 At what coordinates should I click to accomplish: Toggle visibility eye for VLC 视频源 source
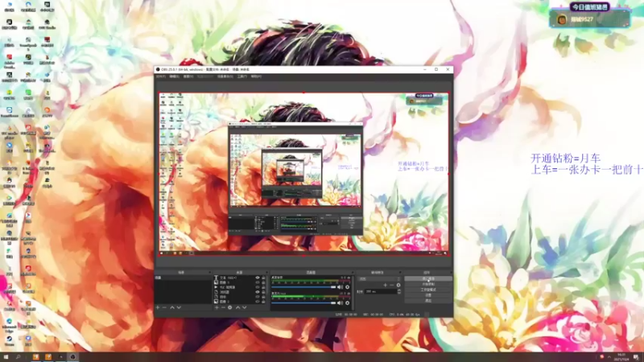point(258,287)
